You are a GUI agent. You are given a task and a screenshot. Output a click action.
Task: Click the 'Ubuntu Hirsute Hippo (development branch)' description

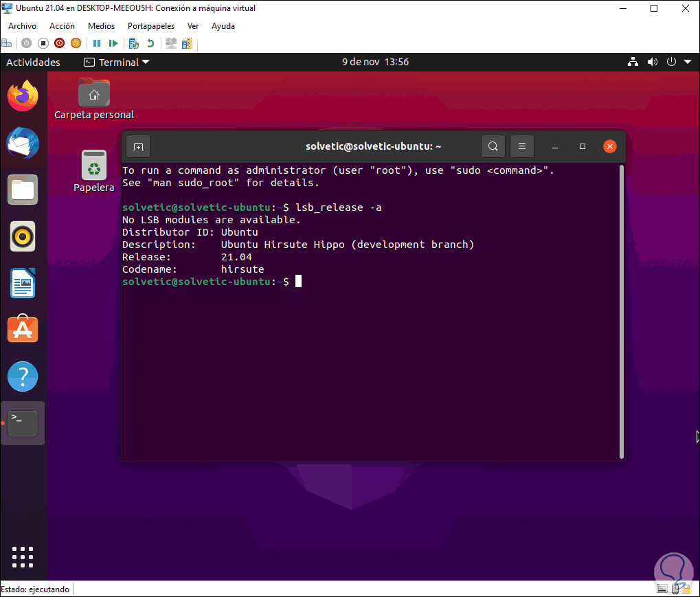(x=348, y=245)
